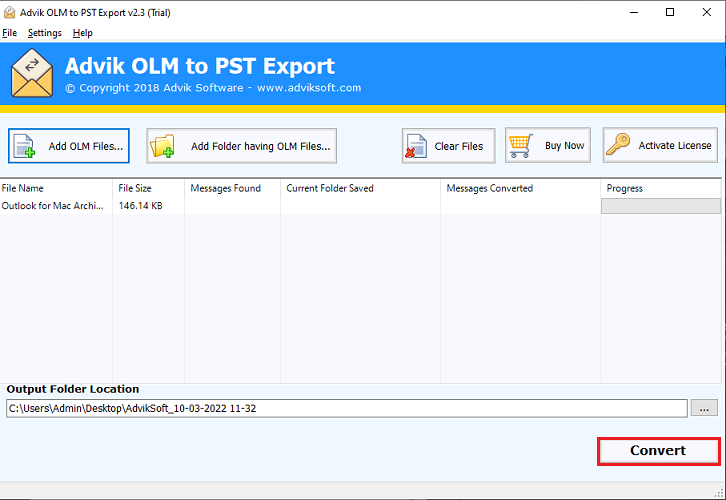Click the Messages Converted column header

pyautogui.click(x=520, y=188)
